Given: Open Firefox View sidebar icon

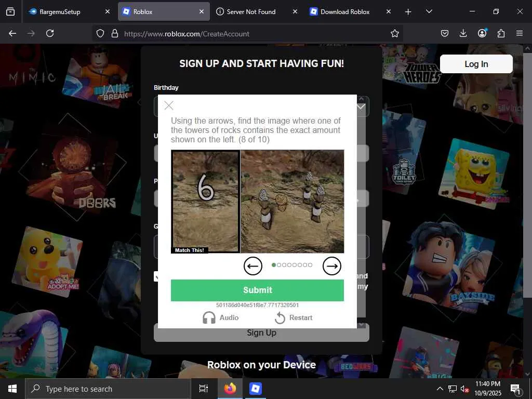Looking at the screenshot, I should (x=10, y=11).
